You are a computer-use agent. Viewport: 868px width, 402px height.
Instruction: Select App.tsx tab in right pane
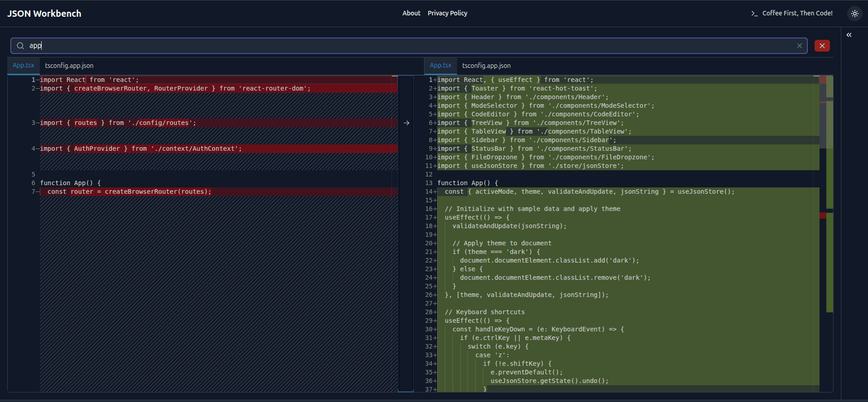pos(440,66)
